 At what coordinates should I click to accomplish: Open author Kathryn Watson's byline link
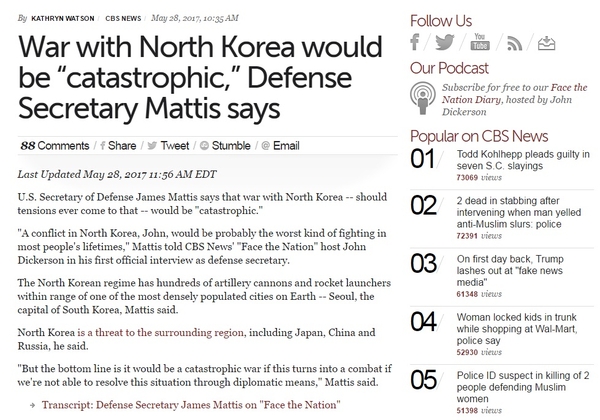63,18
